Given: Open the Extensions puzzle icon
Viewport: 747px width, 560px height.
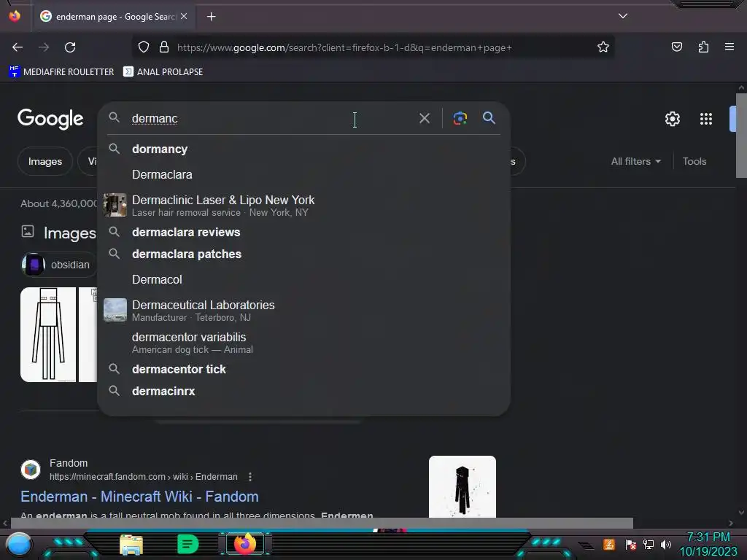Looking at the screenshot, I should 703,47.
